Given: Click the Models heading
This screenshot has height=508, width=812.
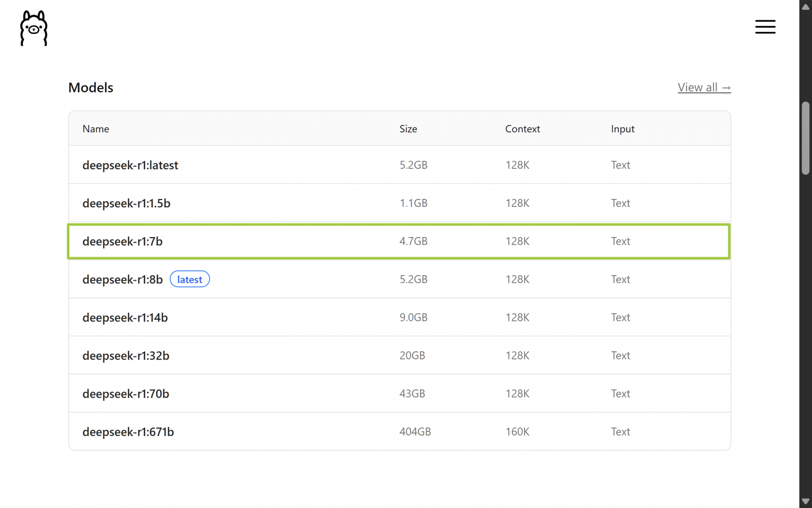Looking at the screenshot, I should tap(91, 88).
